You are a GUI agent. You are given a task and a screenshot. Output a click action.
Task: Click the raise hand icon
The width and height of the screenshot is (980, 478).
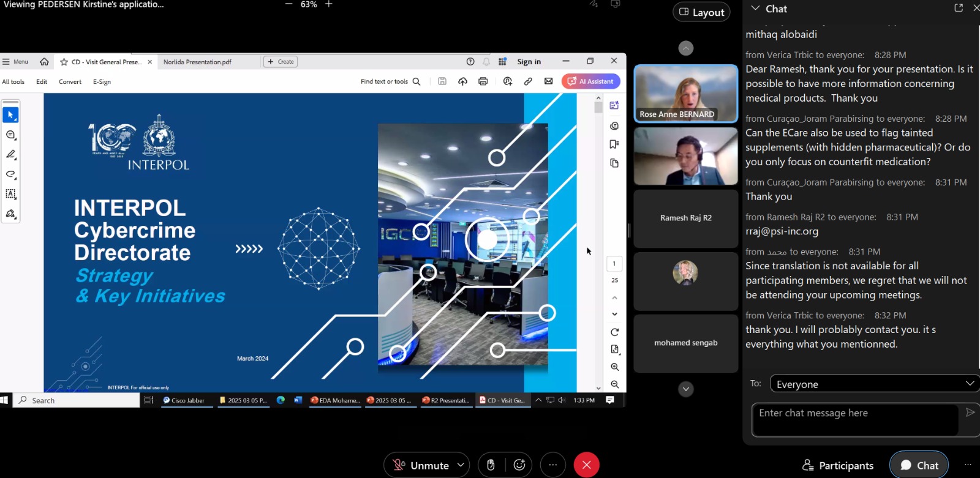click(491, 465)
